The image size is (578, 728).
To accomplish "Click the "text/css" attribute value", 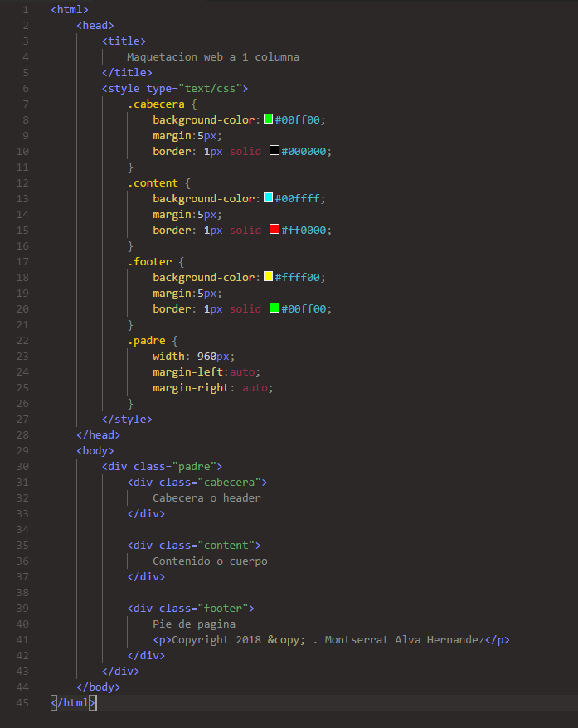I will tap(211, 89).
